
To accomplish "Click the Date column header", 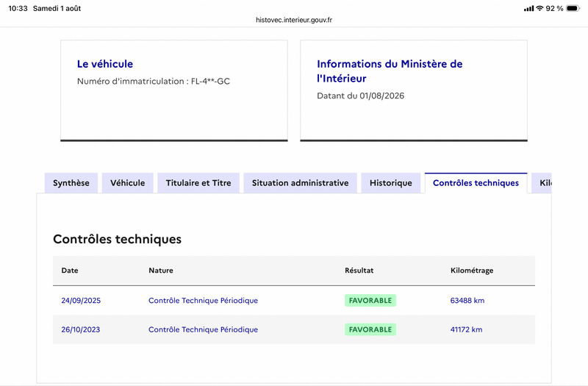I will pyautogui.click(x=70, y=271).
